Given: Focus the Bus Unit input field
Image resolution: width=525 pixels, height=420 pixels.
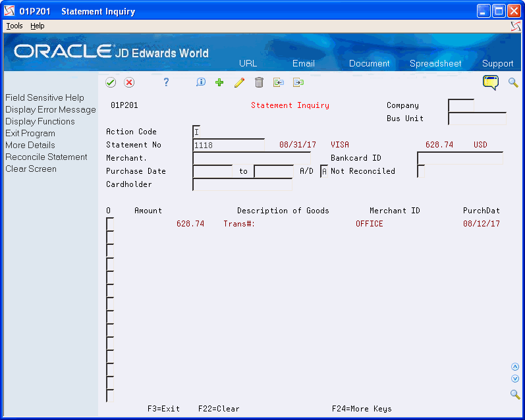Looking at the screenshot, I should (x=477, y=118).
